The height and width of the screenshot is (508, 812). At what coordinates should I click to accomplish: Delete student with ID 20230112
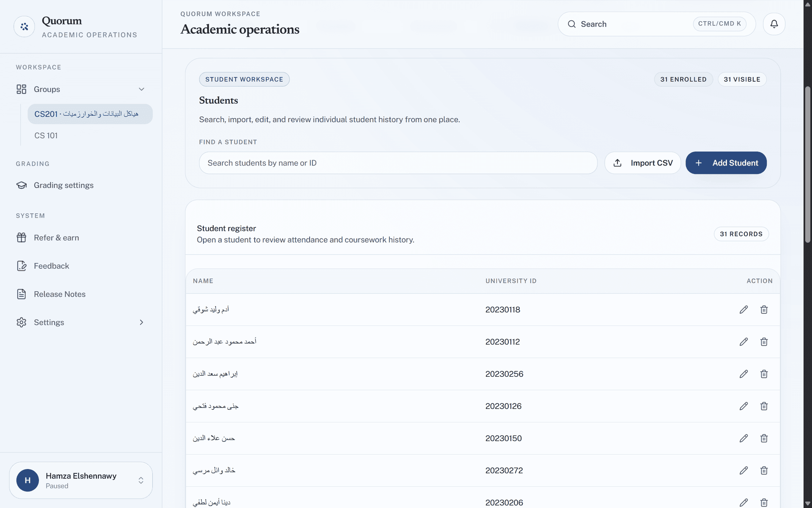point(764,342)
